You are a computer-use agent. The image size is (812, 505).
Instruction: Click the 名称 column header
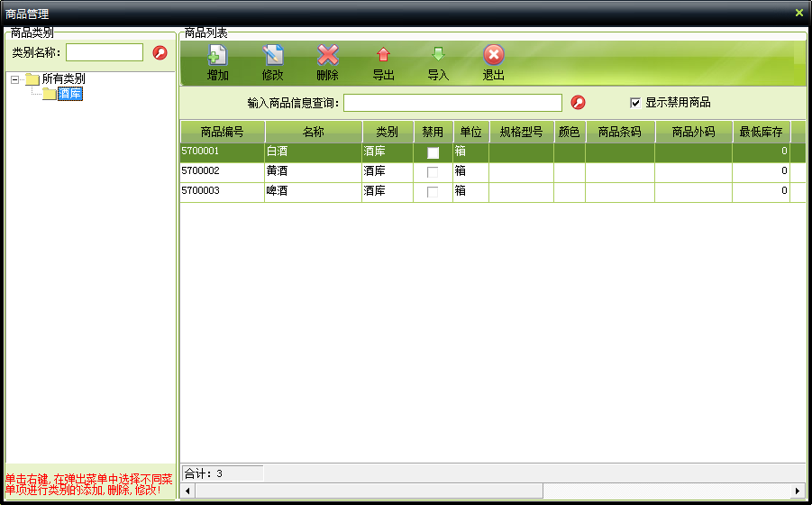pos(313,132)
